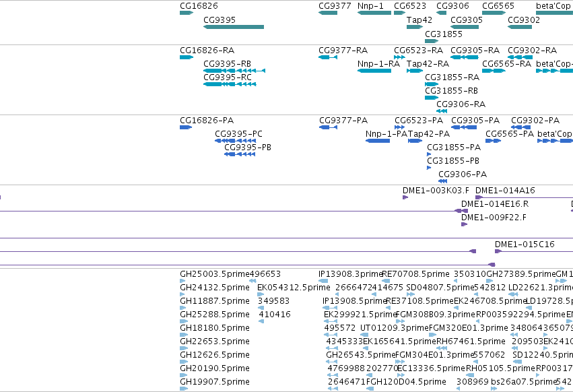Open the Nnp-1-PA protein label

pos(386,134)
